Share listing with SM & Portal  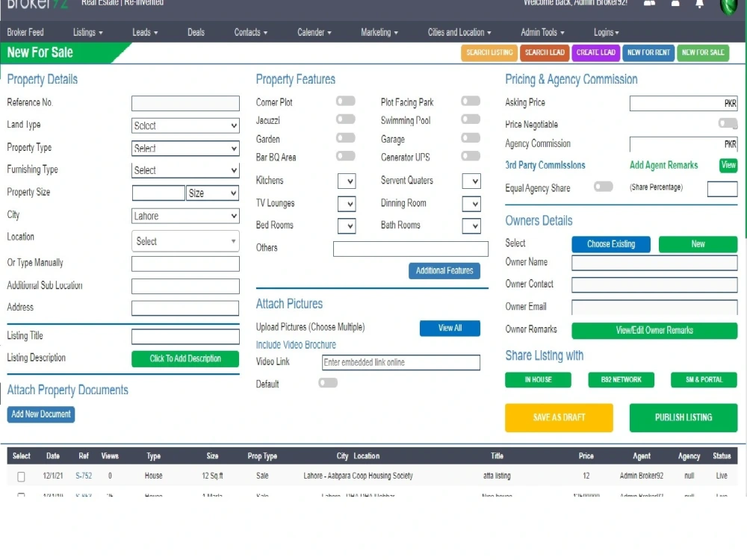(x=704, y=379)
